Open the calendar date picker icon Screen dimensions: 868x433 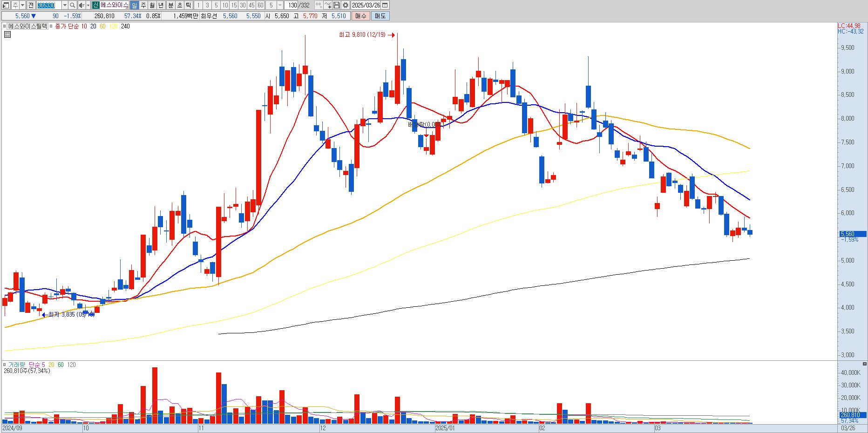coord(385,5)
